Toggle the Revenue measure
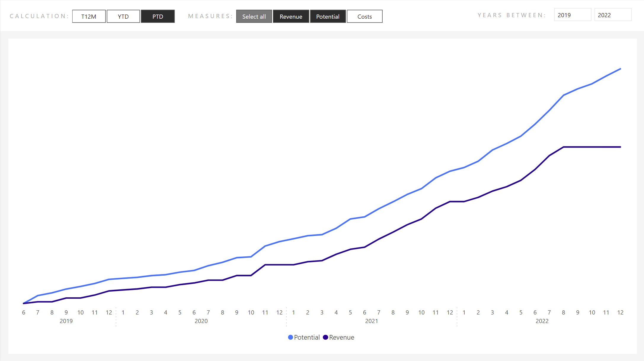Screen dimensions: 644x361 pyautogui.click(x=291, y=16)
